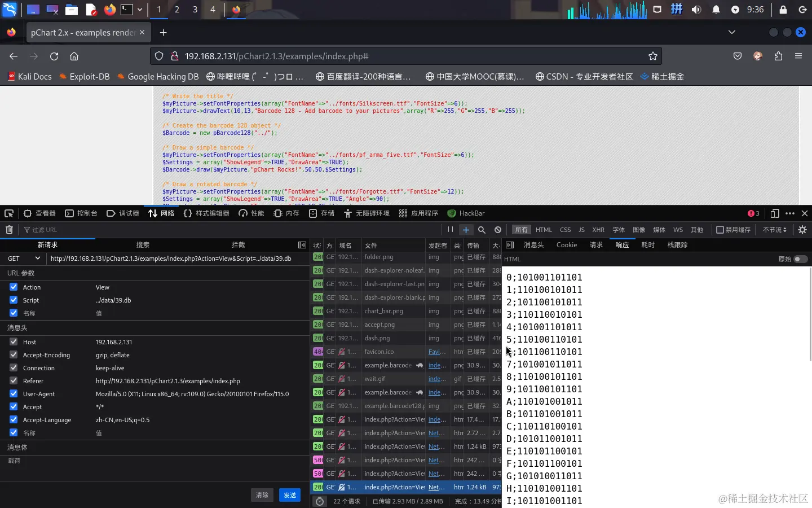The height and width of the screenshot is (508, 812).
Task: Show site security shield information
Action: point(159,56)
